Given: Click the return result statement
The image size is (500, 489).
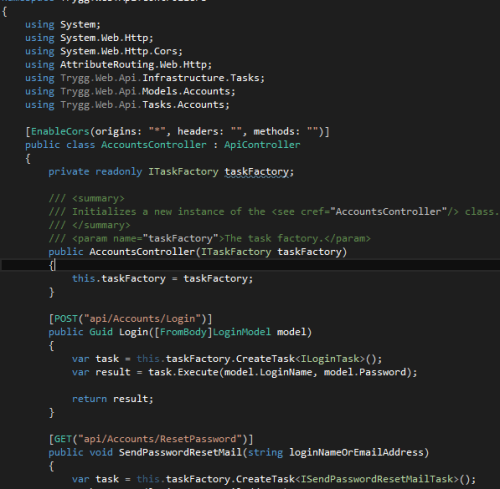Looking at the screenshot, I should [113, 399].
